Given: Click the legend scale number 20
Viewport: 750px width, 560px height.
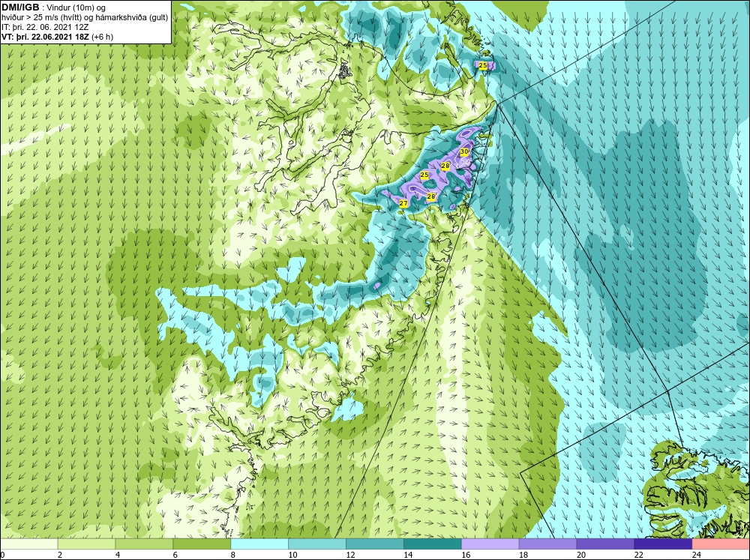Looking at the screenshot, I should click(581, 555).
